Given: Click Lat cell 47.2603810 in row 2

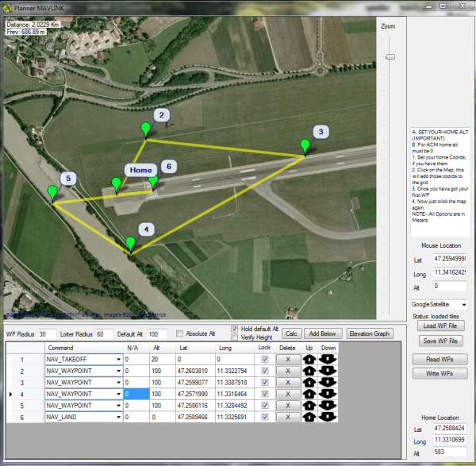Looking at the screenshot, I should (195, 371).
